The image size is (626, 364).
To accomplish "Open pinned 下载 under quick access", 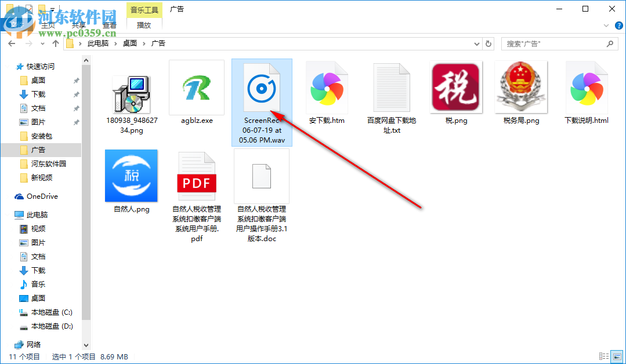I will tap(38, 94).
